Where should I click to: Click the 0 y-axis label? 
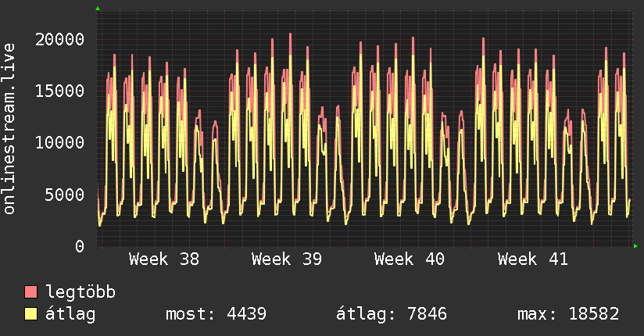pos(80,246)
